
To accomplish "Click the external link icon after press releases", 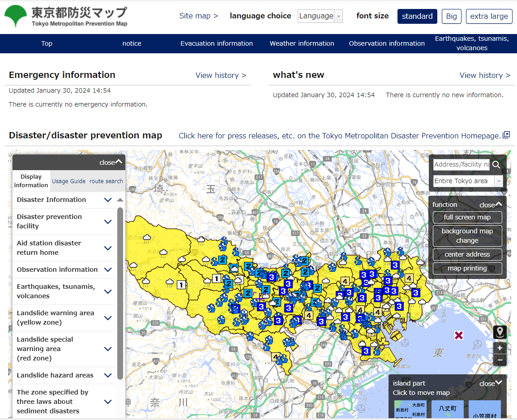I will 506,135.
